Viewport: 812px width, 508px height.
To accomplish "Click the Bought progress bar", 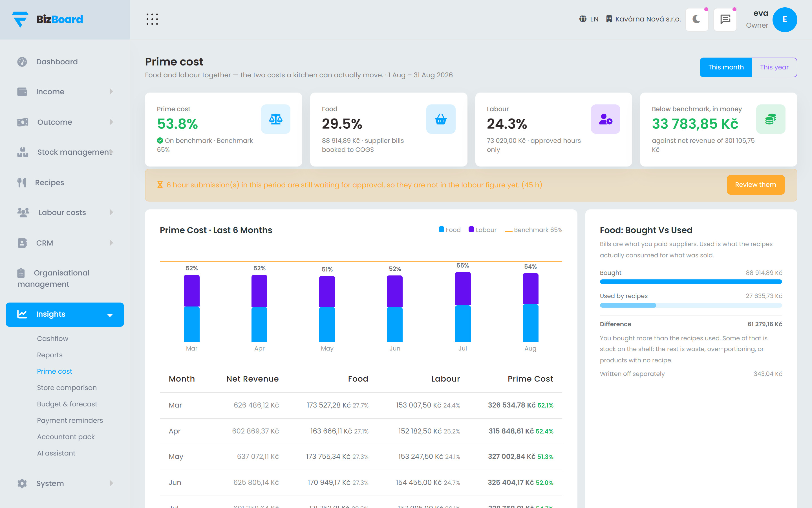I will (690, 282).
